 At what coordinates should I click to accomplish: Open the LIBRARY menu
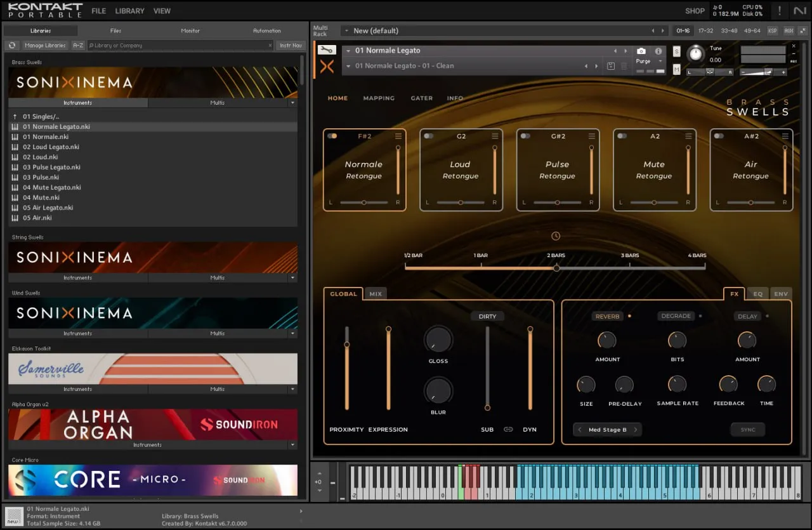[130, 11]
